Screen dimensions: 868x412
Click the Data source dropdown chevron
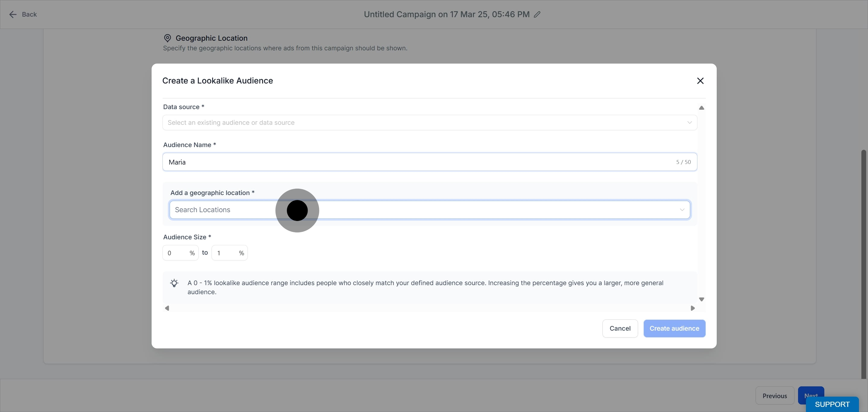[x=689, y=123]
